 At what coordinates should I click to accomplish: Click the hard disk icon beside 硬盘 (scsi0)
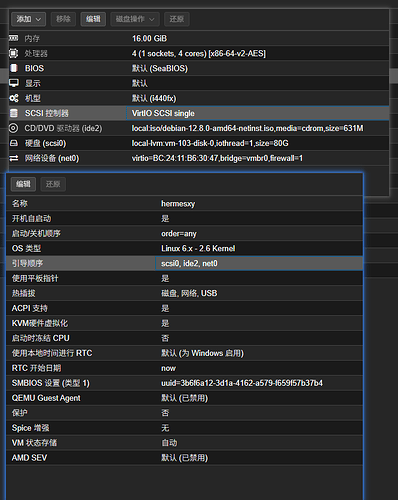click(x=14, y=143)
